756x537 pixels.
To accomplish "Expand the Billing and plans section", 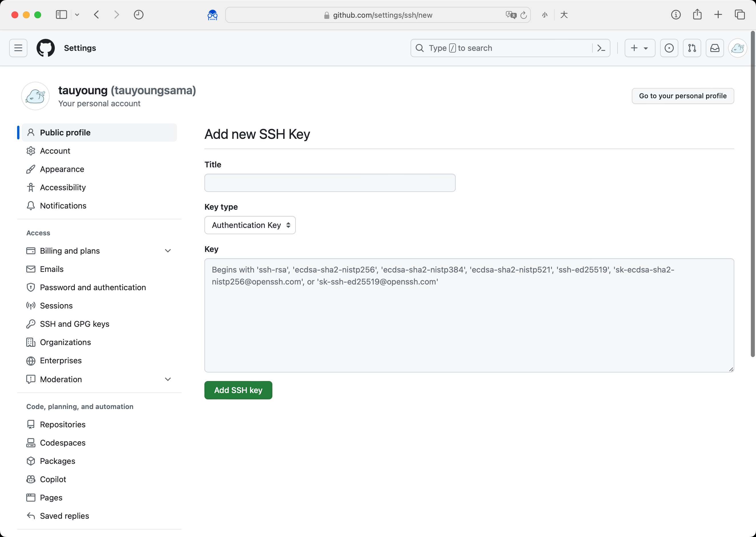I will [x=168, y=251].
